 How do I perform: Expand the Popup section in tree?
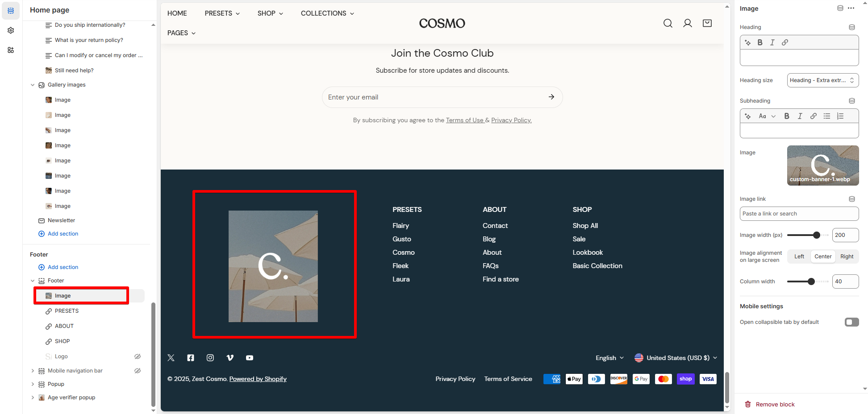point(33,384)
